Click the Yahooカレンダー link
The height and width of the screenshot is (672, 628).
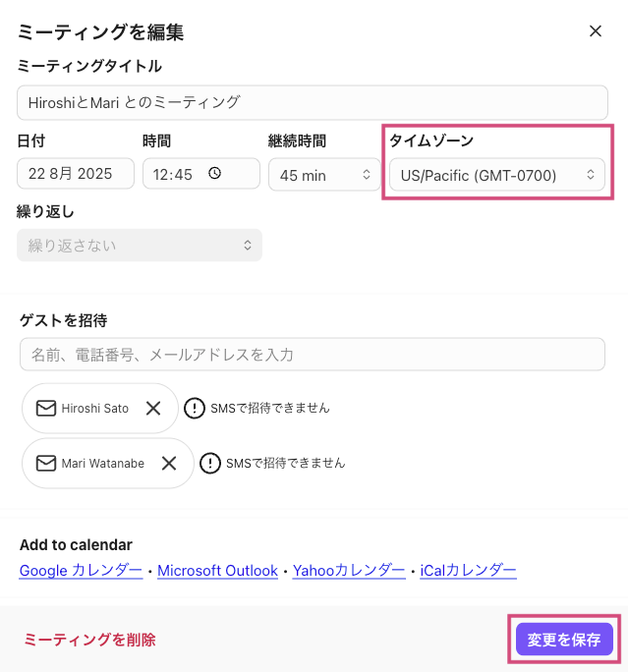pyautogui.click(x=349, y=570)
